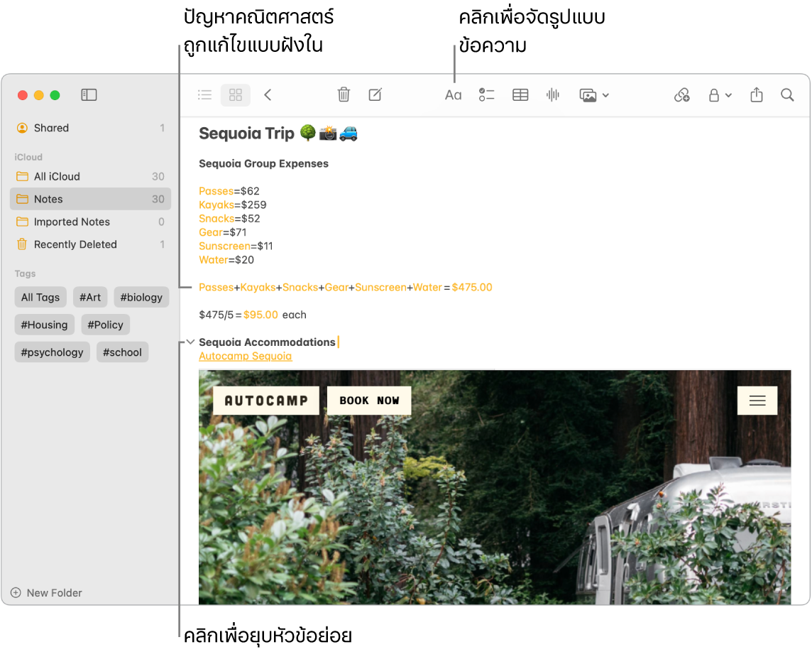Filter by the #Housing tag
This screenshot has height=652, width=812.
click(45, 325)
